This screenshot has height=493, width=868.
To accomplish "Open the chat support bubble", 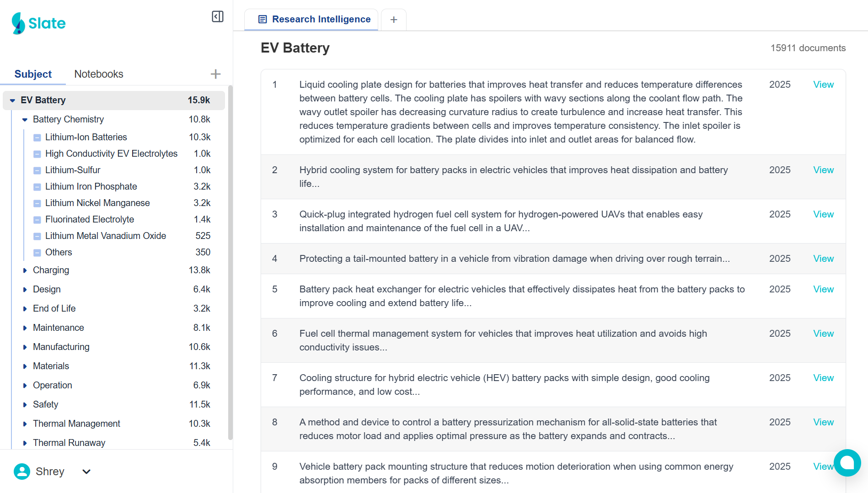I will pos(847,463).
